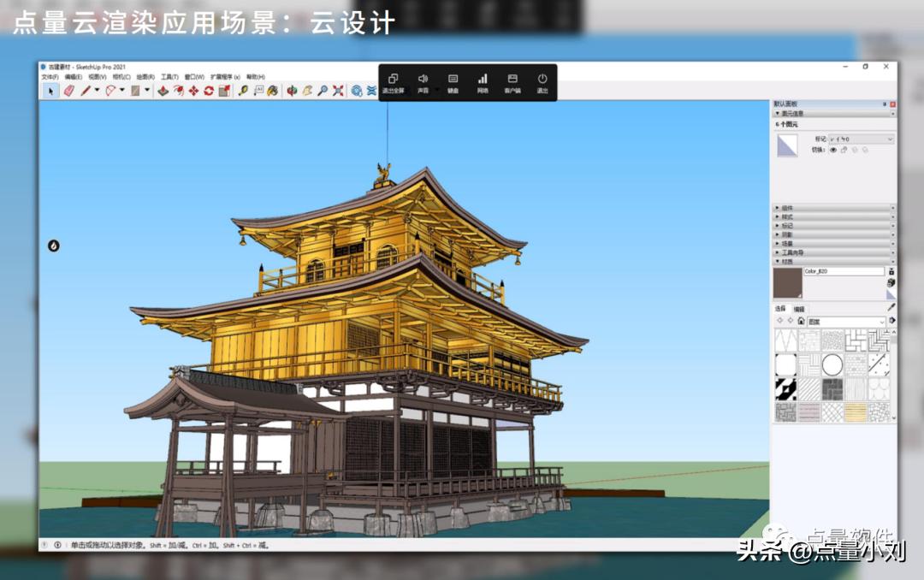The height and width of the screenshot is (580, 924).
Task: Switch to the 编辑 materials tab
Action: pos(799,309)
